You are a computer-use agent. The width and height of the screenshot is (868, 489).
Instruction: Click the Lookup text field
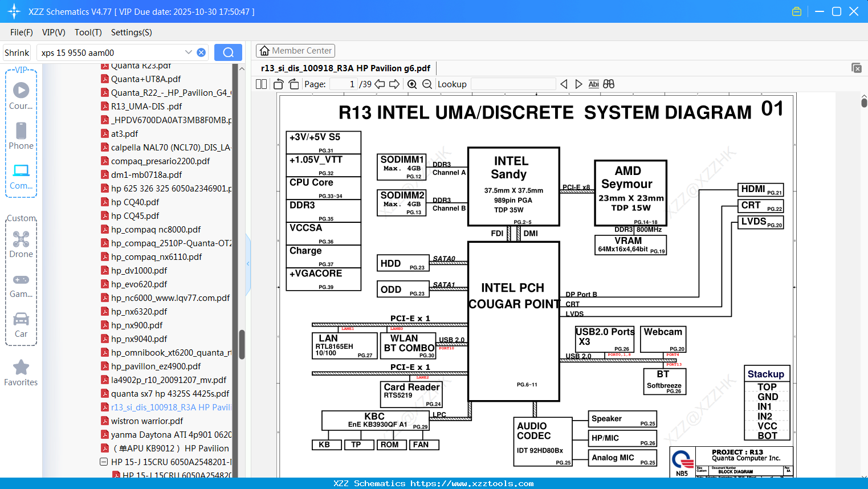pos(514,84)
